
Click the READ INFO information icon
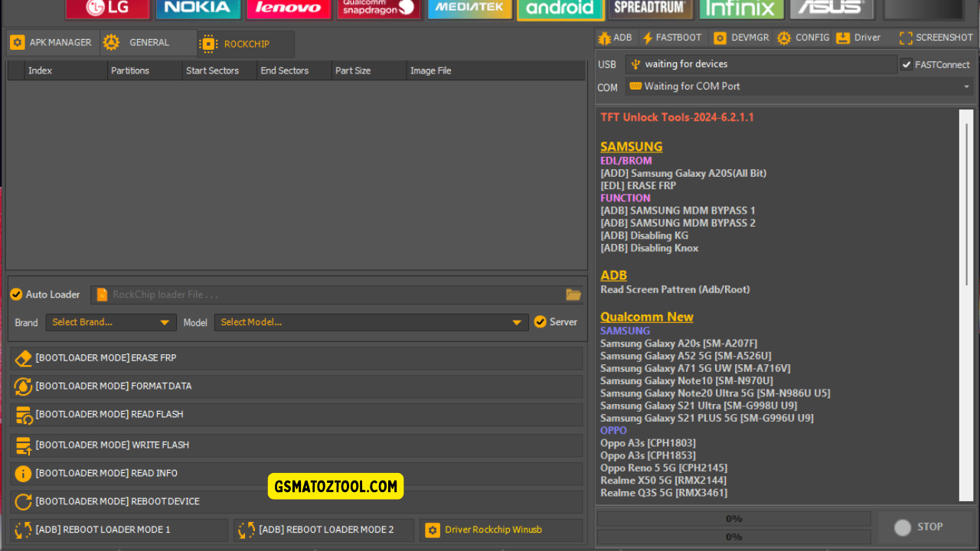point(23,474)
